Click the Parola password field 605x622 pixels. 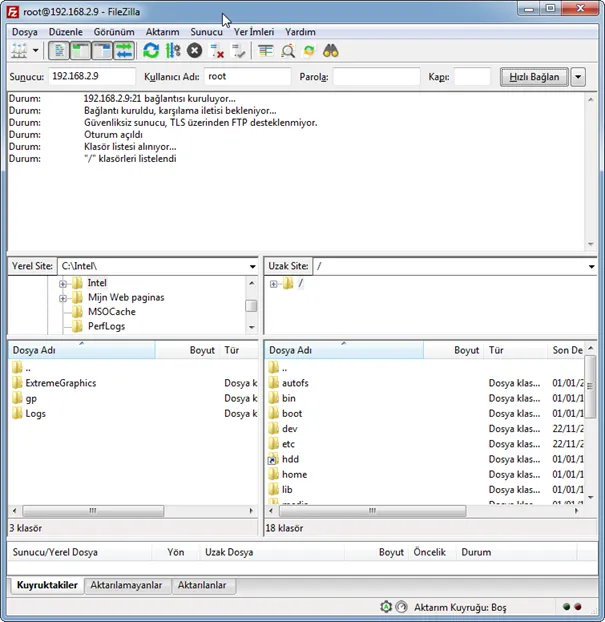[376, 76]
